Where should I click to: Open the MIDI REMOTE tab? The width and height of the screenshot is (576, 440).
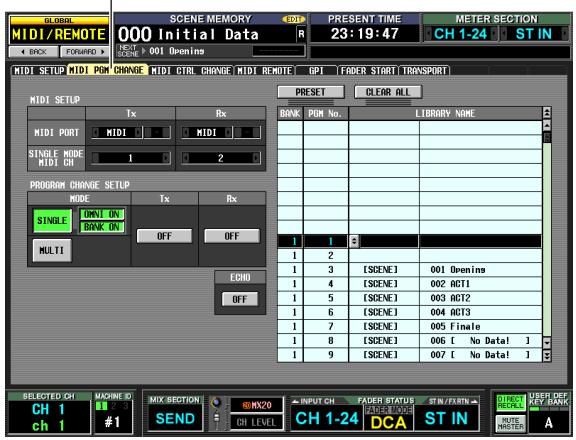[264, 71]
